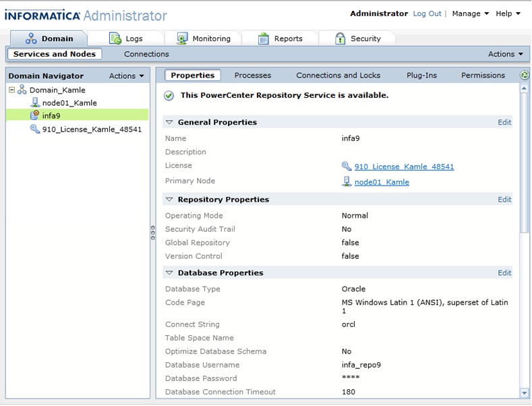Click the panel splitter handle dots
This screenshot has width=532, height=406.
[153, 233]
